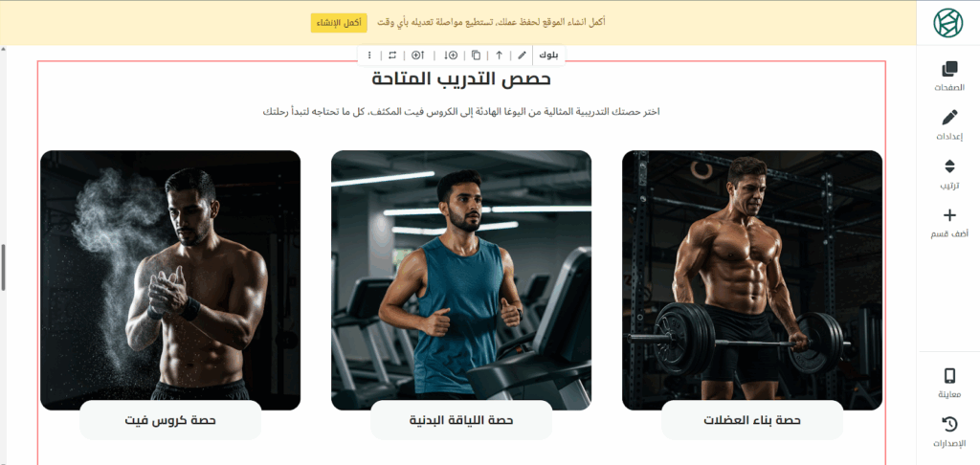Click the حصة بناء العضلات card label
Image resolution: width=980 pixels, height=465 pixels.
pos(752,420)
